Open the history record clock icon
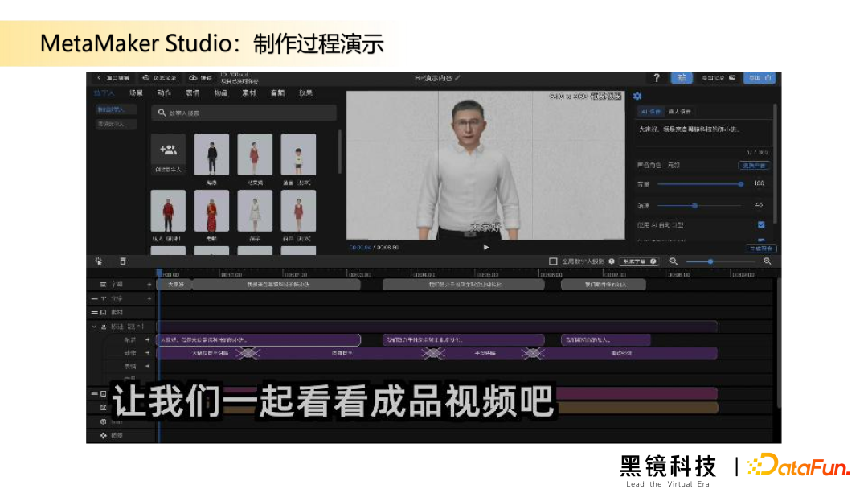This screenshot has width=868, height=489. (146, 78)
